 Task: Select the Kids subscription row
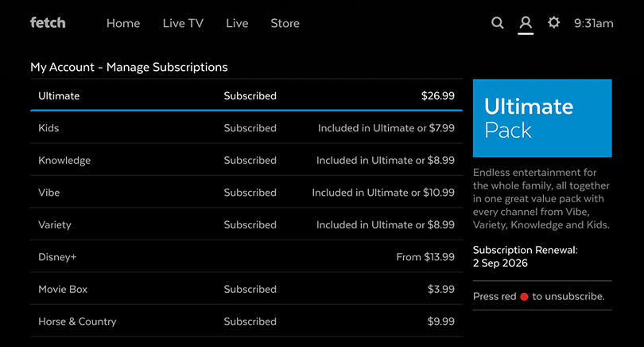[246, 127]
